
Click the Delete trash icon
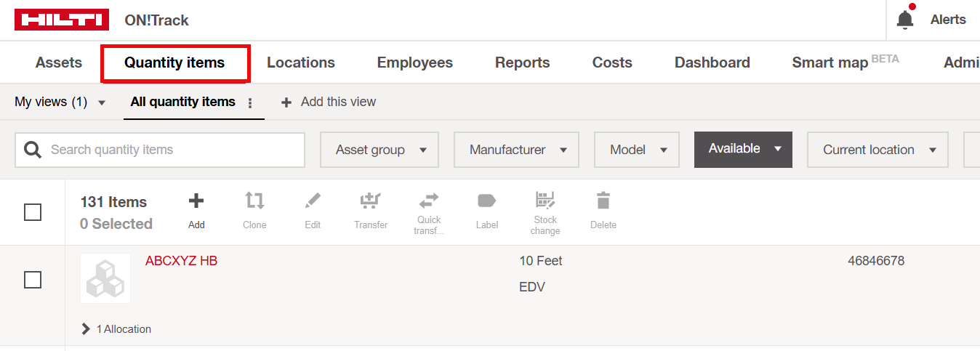click(603, 201)
